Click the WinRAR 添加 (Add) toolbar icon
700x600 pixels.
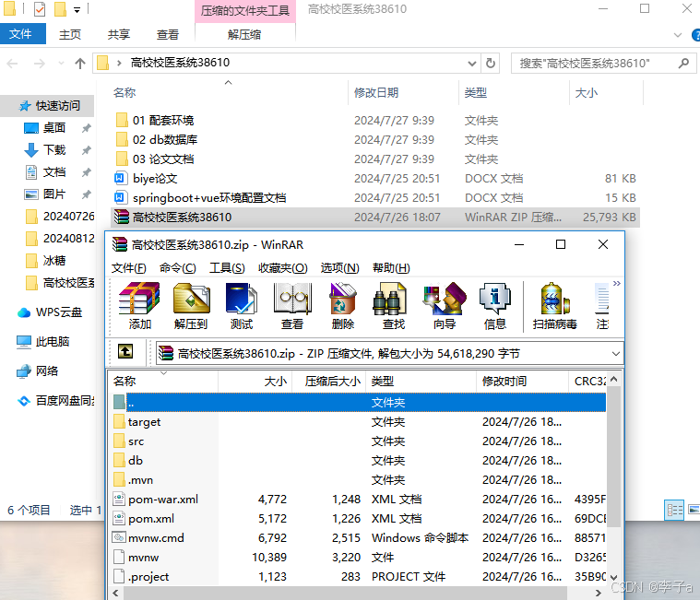140,306
